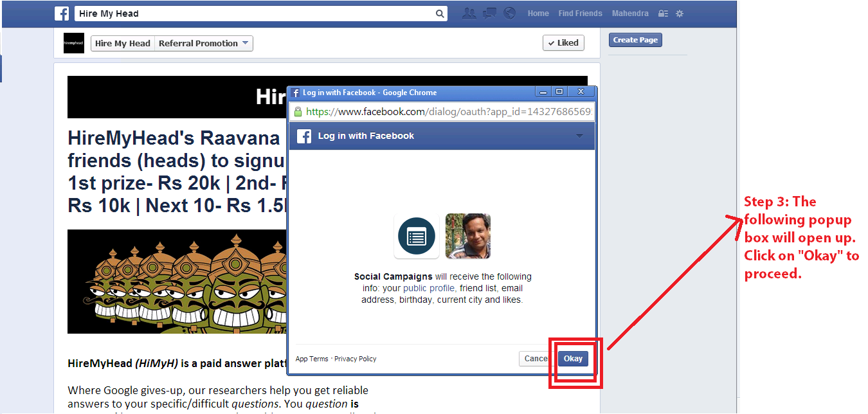Screen dimensions: 868x414
Task: Open Find Friends in the top navigation
Action: [580, 14]
